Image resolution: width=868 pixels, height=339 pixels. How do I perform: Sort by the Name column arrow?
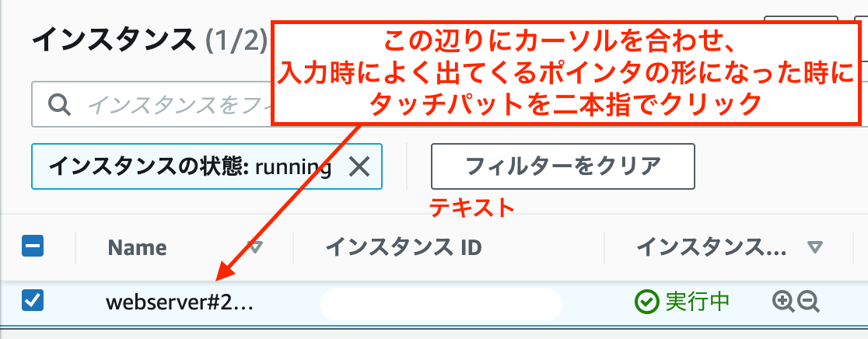coord(255,247)
